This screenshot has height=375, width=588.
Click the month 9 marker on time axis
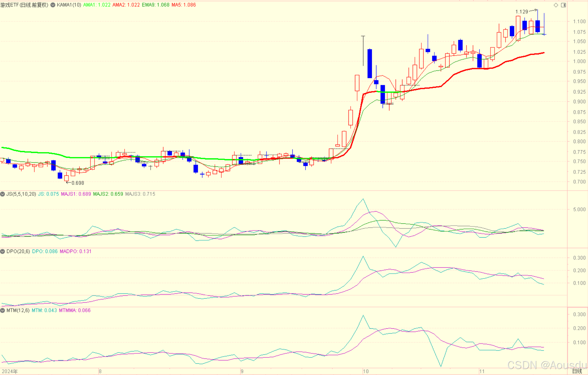point(242,371)
